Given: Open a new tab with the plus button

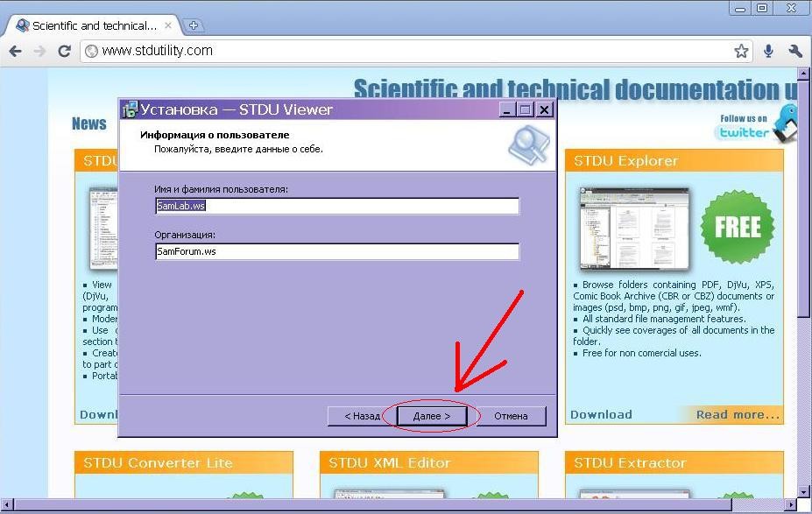Looking at the screenshot, I should [x=194, y=25].
